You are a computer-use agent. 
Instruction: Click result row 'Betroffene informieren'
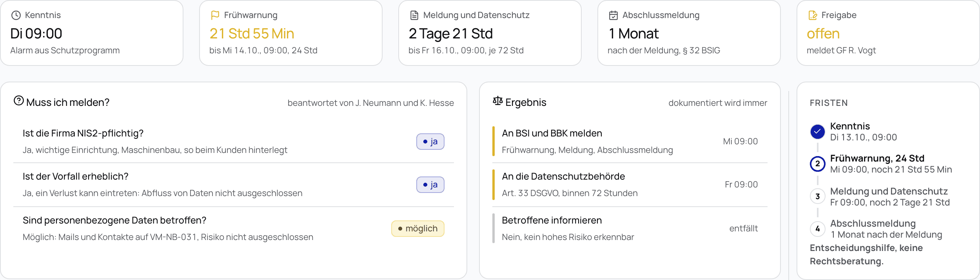[x=630, y=229]
